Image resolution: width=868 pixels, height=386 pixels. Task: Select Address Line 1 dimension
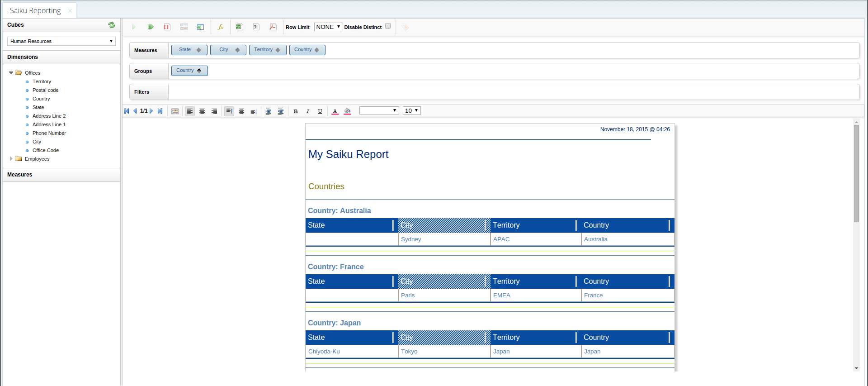(x=49, y=124)
